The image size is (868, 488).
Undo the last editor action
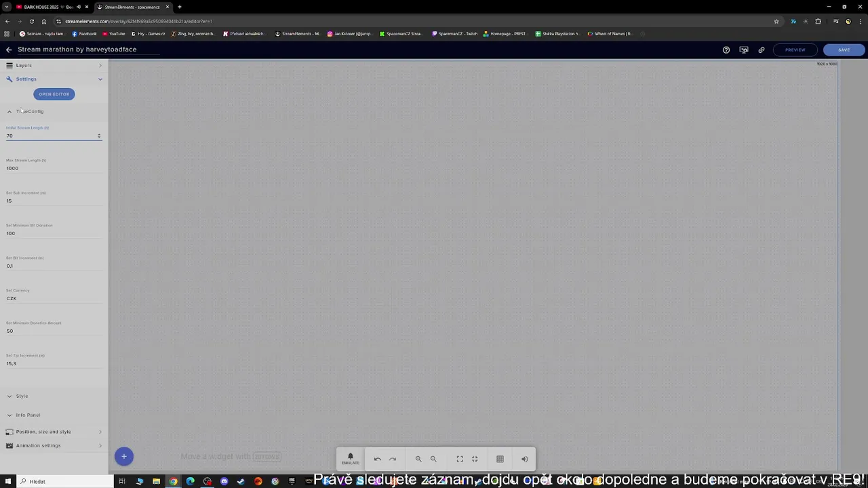378,459
